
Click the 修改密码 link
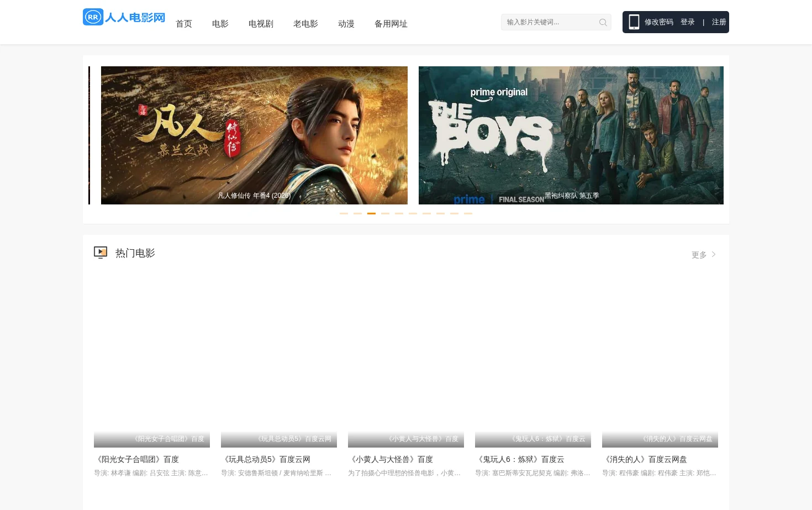pos(659,22)
